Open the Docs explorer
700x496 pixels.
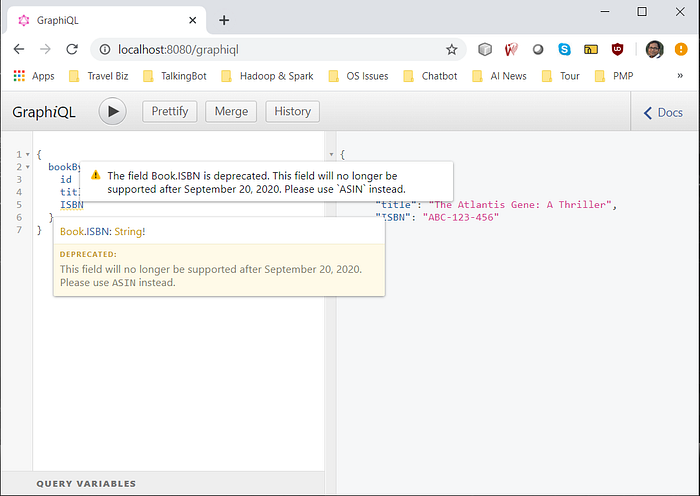[663, 113]
